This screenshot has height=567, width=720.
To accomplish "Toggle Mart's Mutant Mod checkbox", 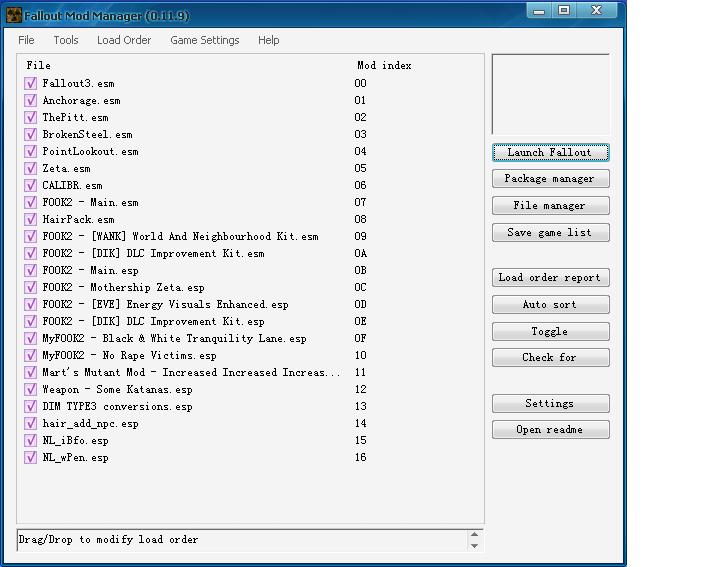I will tap(30, 372).
